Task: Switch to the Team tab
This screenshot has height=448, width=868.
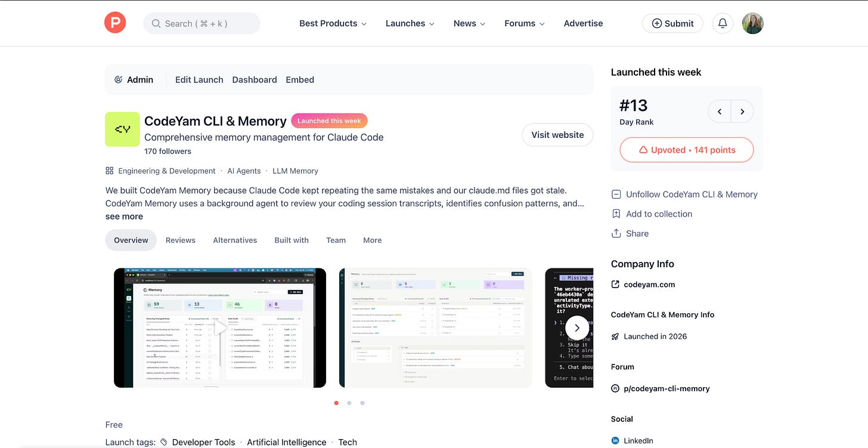Action: (x=336, y=240)
